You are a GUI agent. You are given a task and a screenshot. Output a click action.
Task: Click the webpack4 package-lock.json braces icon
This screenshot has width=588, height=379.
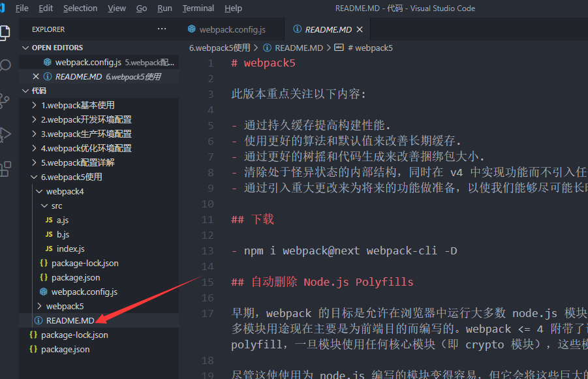coord(44,263)
